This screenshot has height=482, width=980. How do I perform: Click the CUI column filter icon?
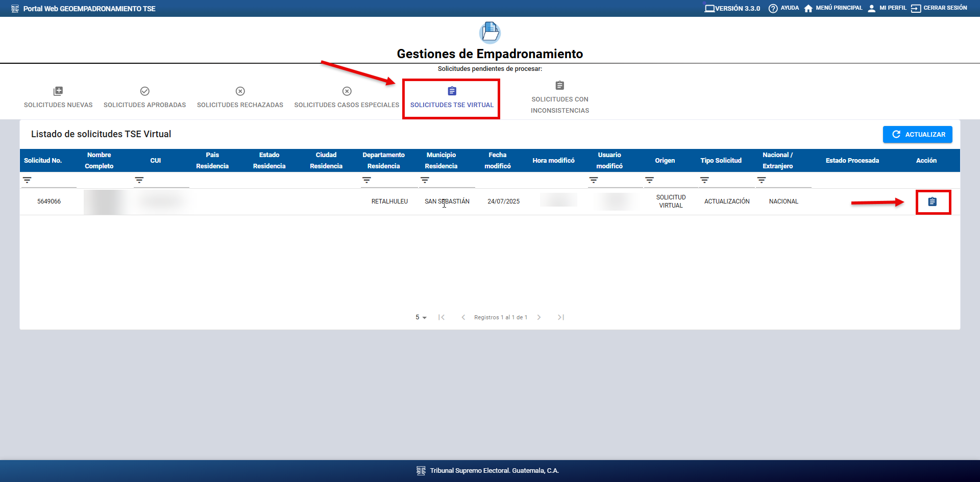[x=139, y=180]
